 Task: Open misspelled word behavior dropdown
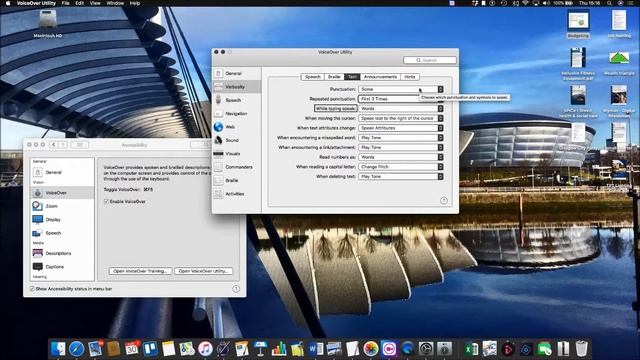tap(401, 138)
